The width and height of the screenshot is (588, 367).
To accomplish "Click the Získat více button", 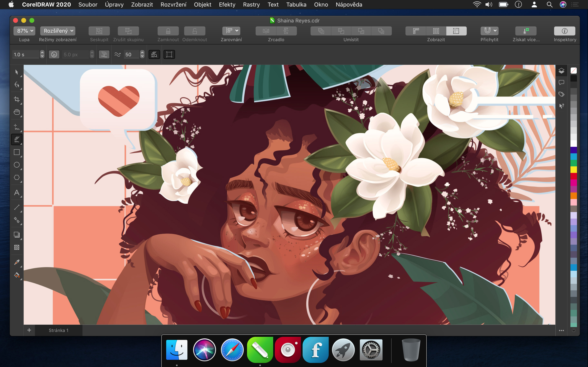I will tap(526, 31).
